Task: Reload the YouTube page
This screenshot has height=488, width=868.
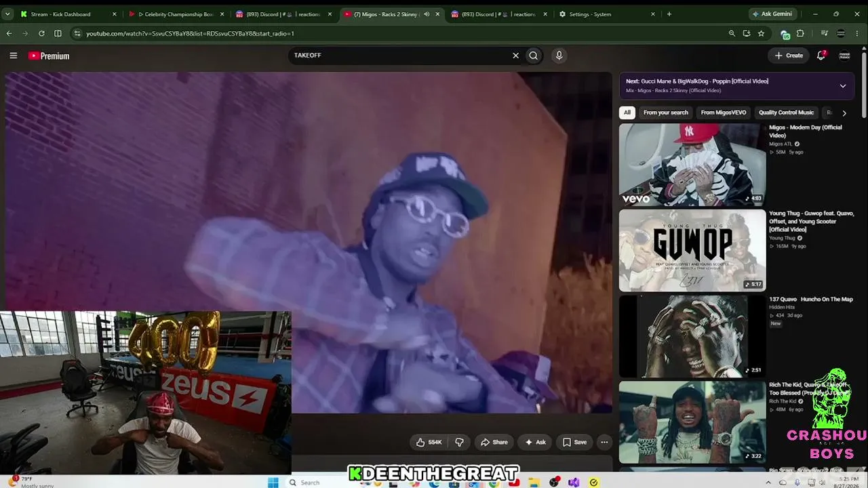Action: point(41,33)
